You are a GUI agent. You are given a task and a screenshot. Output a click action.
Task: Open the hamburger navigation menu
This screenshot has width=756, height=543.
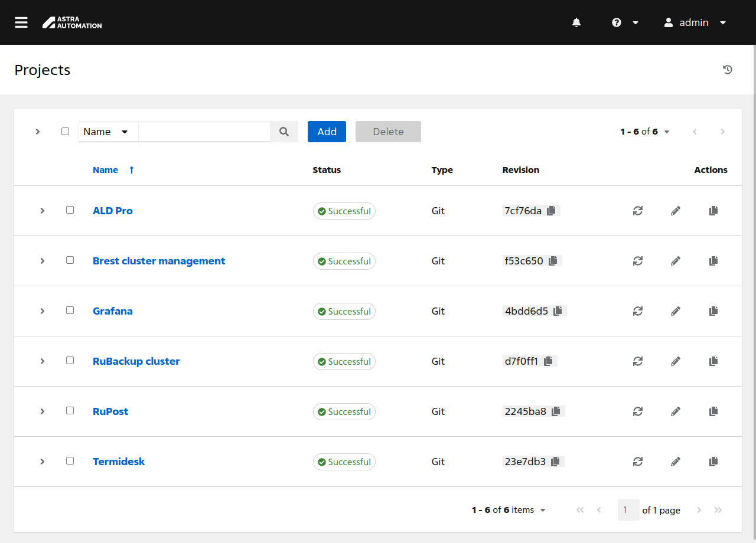point(21,22)
